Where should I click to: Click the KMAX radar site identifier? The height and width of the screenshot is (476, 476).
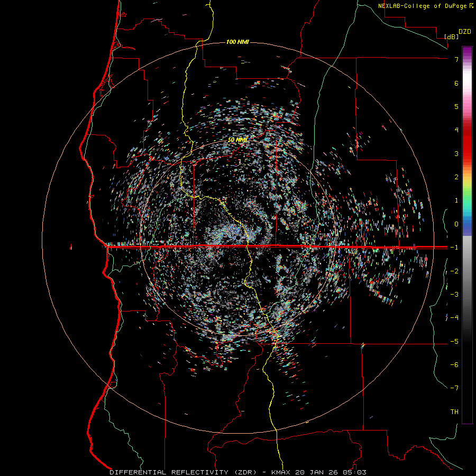point(280,472)
